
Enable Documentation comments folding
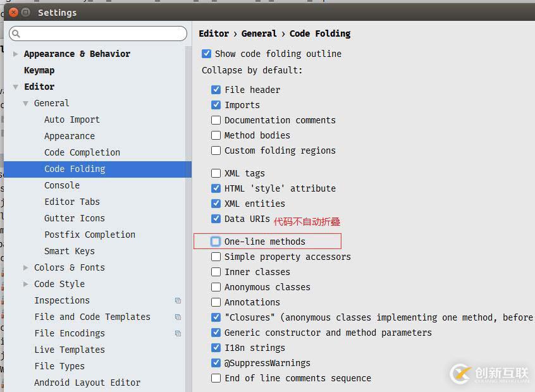click(216, 120)
